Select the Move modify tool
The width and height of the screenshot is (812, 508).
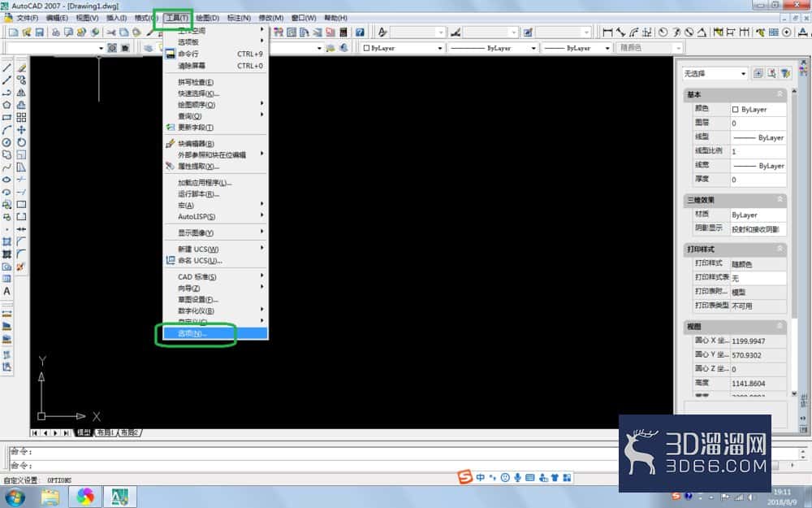[21, 130]
